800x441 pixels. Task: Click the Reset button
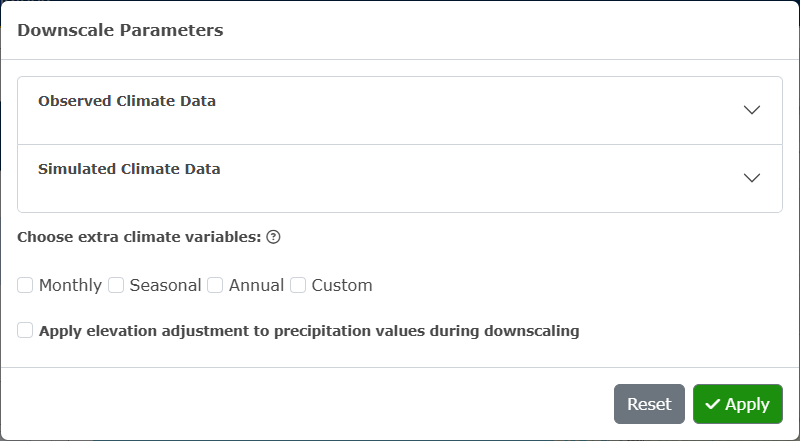coord(649,404)
